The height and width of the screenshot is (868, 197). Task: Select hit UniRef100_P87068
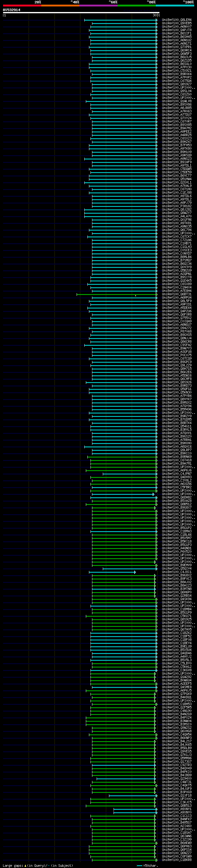[176, 331]
